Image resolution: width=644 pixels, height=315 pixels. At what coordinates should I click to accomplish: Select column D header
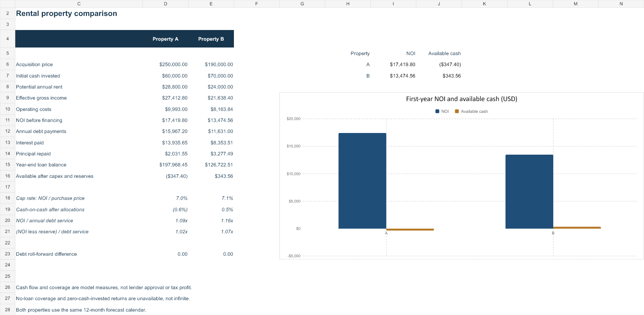click(166, 4)
